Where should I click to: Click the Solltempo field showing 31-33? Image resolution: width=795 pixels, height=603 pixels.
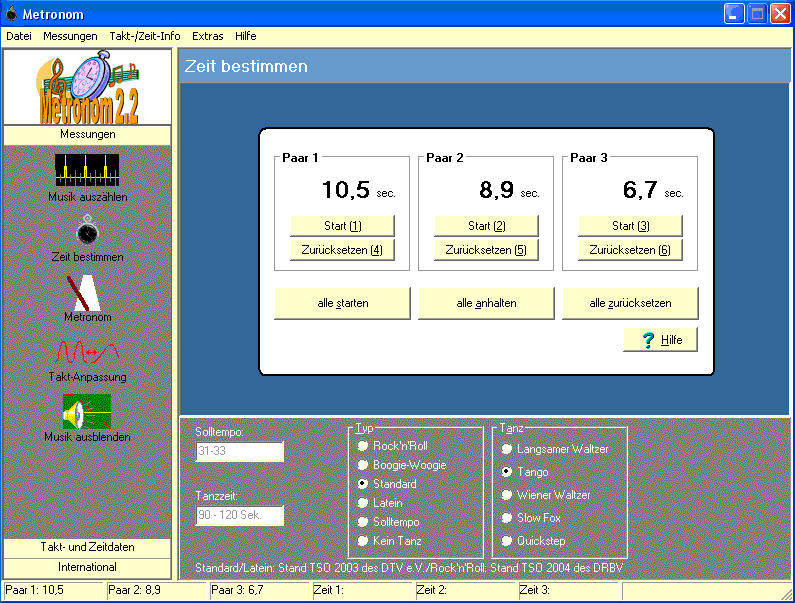pyautogui.click(x=240, y=451)
